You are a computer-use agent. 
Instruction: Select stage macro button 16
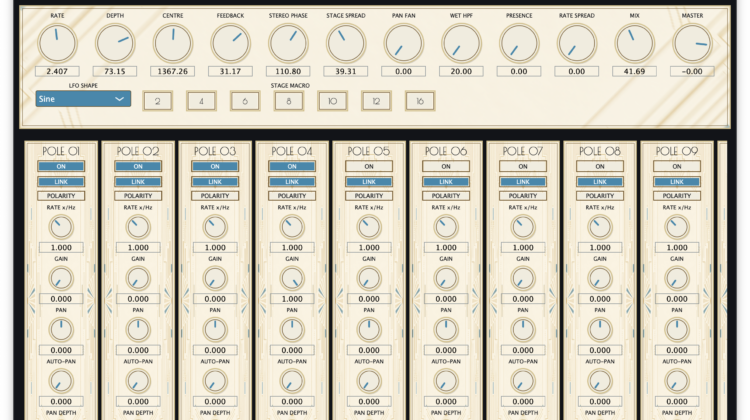(420, 101)
